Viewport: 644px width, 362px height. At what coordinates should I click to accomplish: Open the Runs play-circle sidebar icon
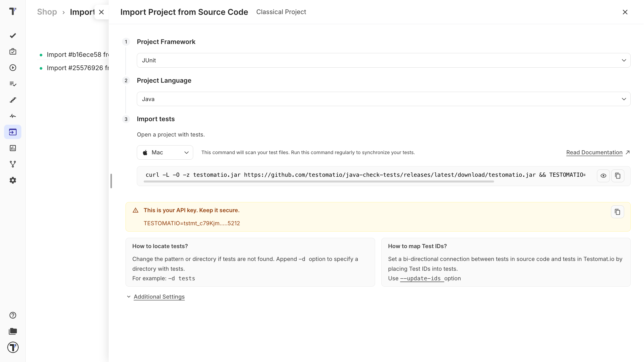coord(13,68)
